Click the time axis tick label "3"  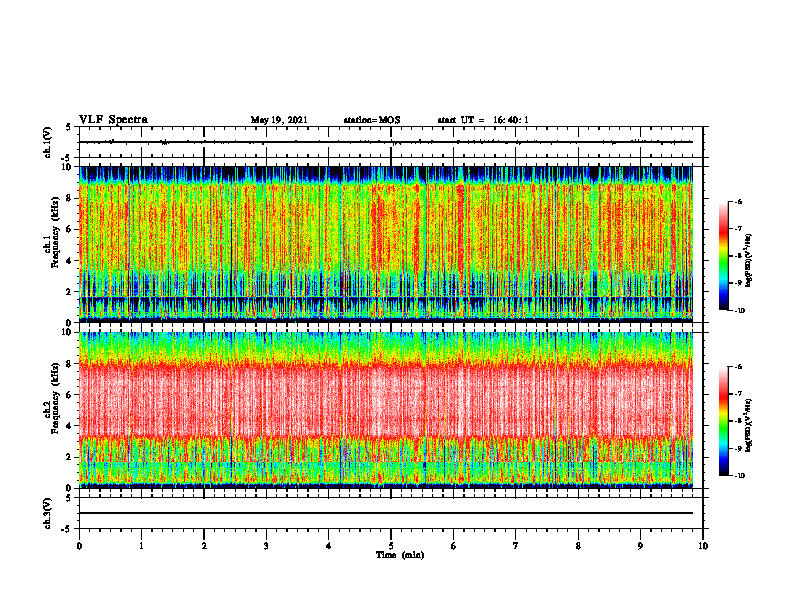pyautogui.click(x=266, y=546)
